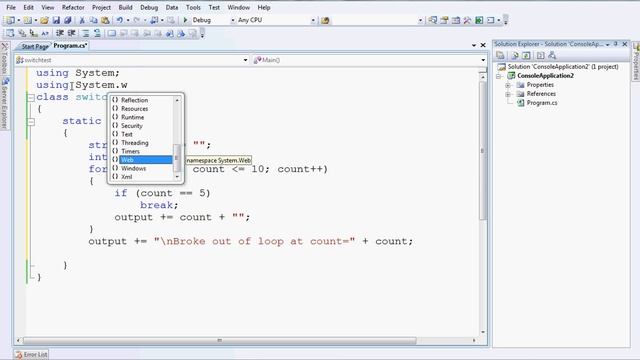
Task: Open the Build menu
Action: [x=125, y=7]
